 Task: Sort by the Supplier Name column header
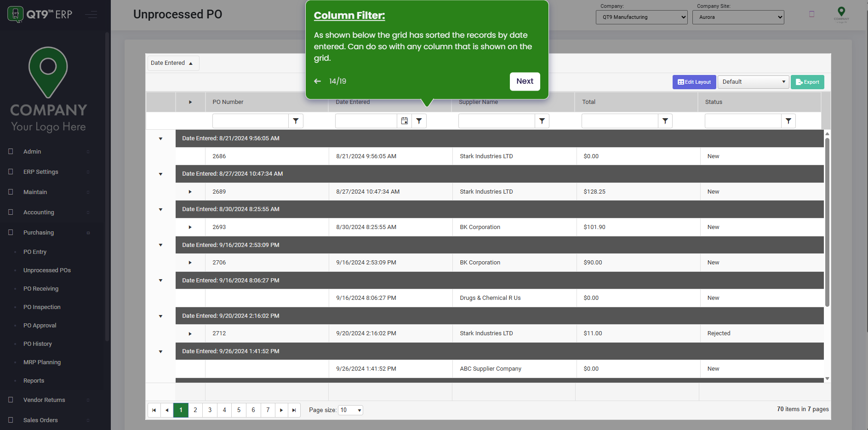click(x=478, y=102)
